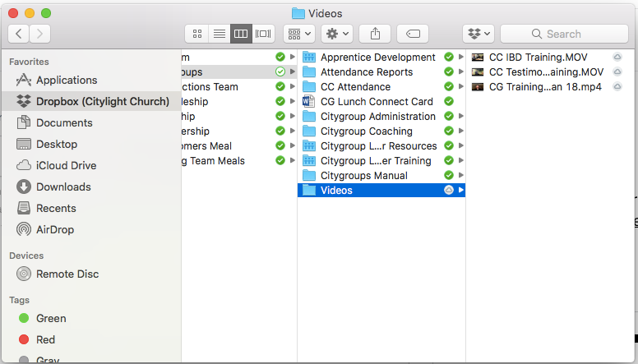
Task: Open the Dropbox toolbar dropdown
Action: (x=478, y=34)
